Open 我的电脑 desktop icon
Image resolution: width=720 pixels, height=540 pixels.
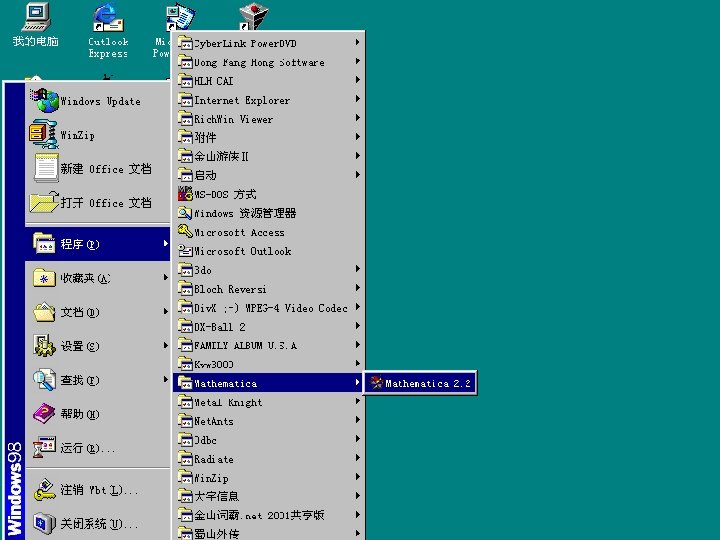coord(36,25)
